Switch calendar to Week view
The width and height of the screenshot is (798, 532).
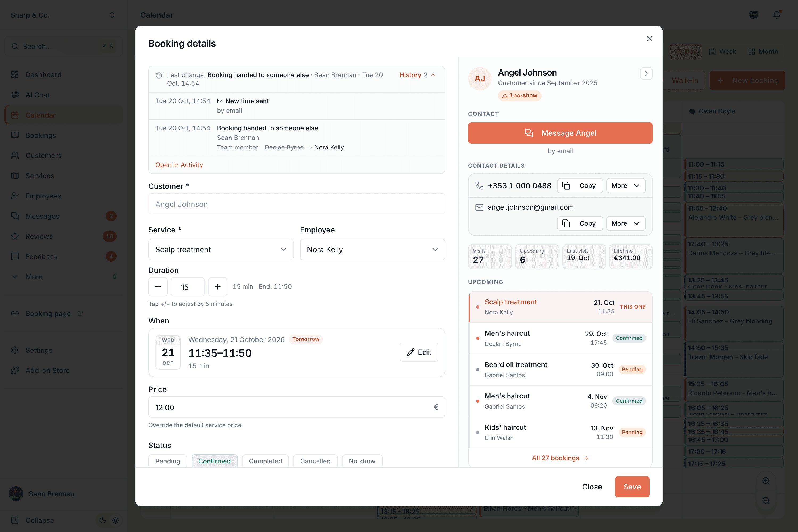(x=723, y=52)
